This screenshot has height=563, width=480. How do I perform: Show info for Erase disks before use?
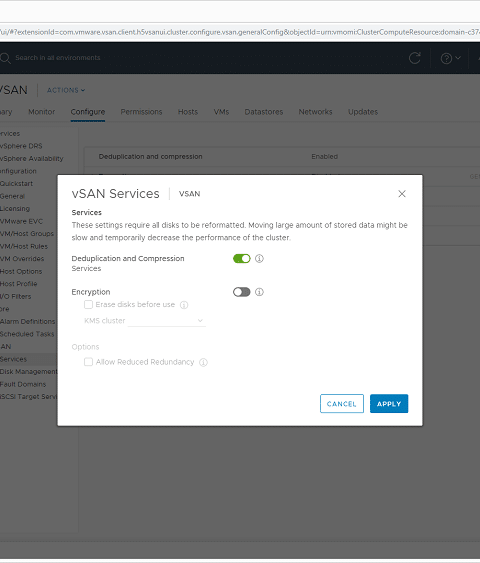coord(184,305)
